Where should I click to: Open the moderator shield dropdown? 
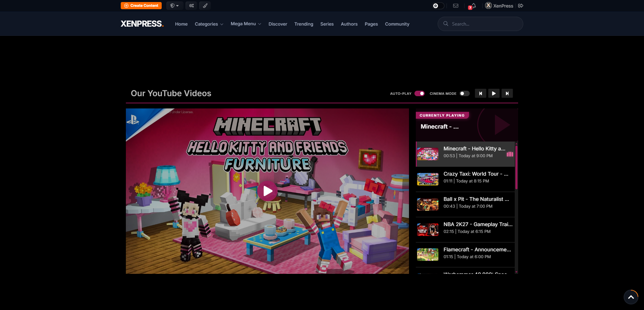(x=175, y=5)
